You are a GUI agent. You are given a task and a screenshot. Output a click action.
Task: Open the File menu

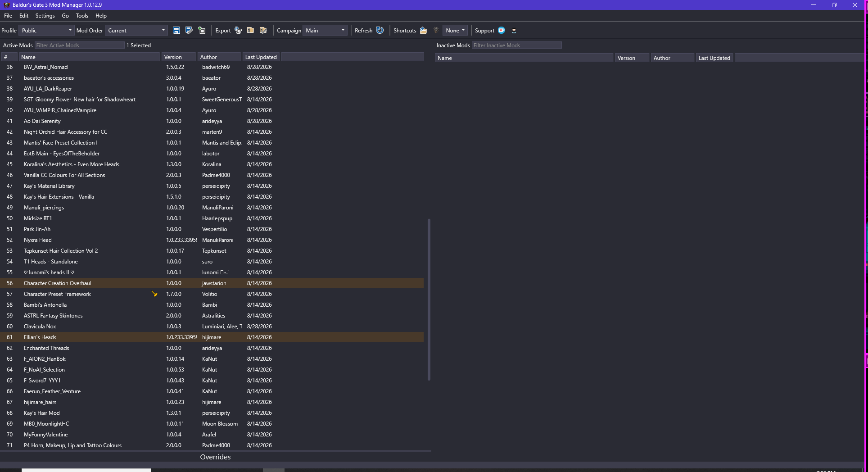8,15
